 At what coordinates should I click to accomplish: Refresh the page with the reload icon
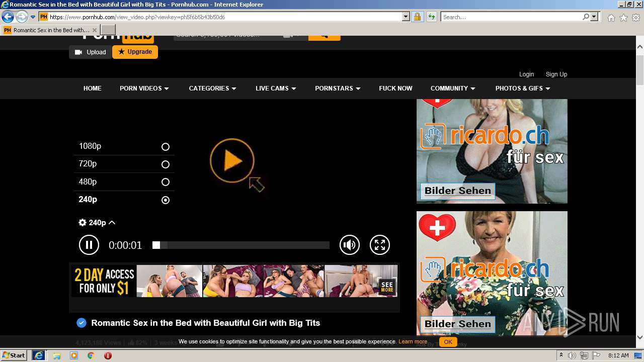pos(431,17)
